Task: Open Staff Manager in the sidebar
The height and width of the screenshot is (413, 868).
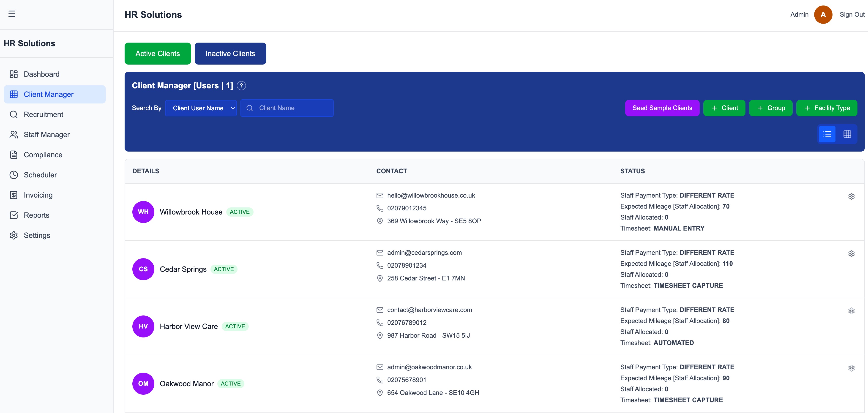Action: 46,135
